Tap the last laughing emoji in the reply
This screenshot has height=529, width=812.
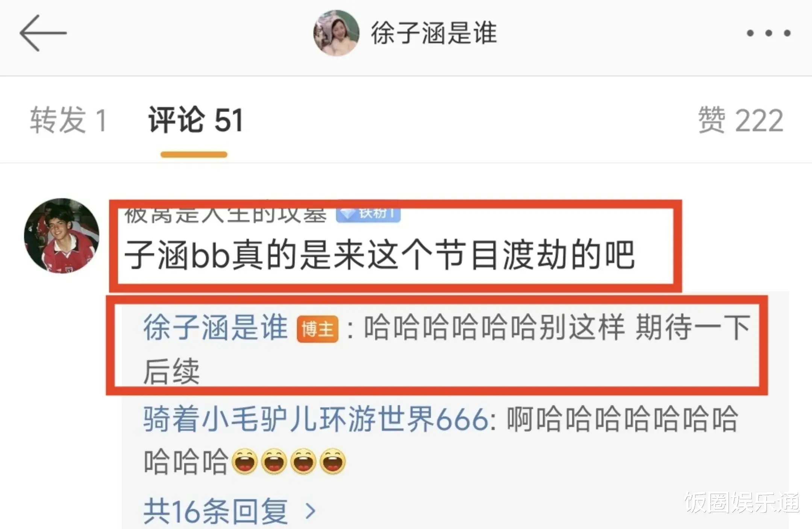point(333,462)
